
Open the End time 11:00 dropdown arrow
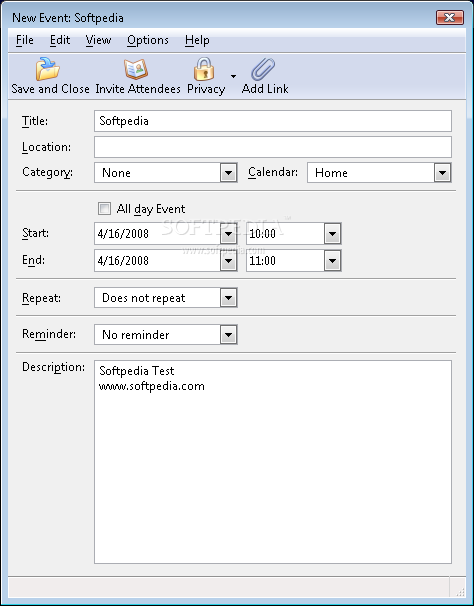[332, 261]
